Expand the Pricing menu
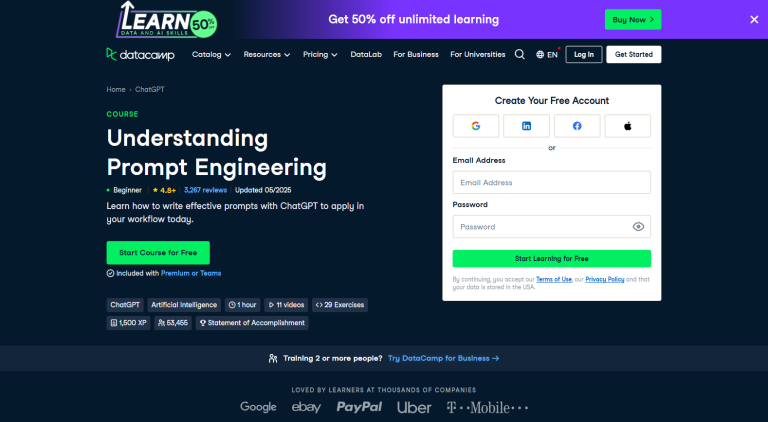The height and width of the screenshot is (422, 768). point(320,54)
